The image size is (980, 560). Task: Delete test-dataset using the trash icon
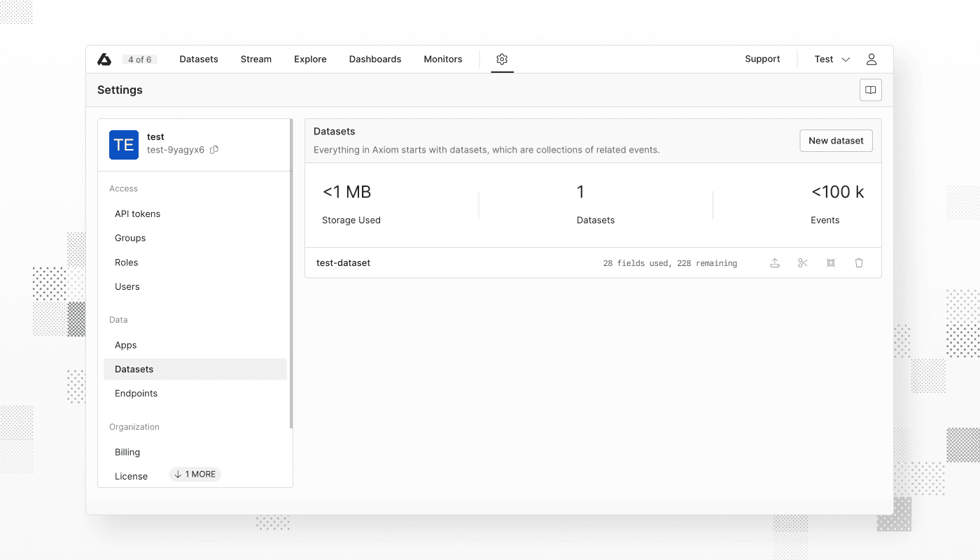[x=859, y=262]
